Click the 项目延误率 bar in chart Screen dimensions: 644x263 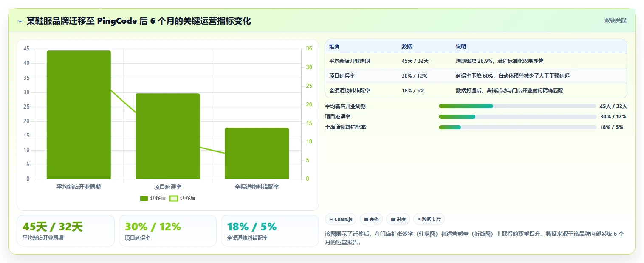168,136
